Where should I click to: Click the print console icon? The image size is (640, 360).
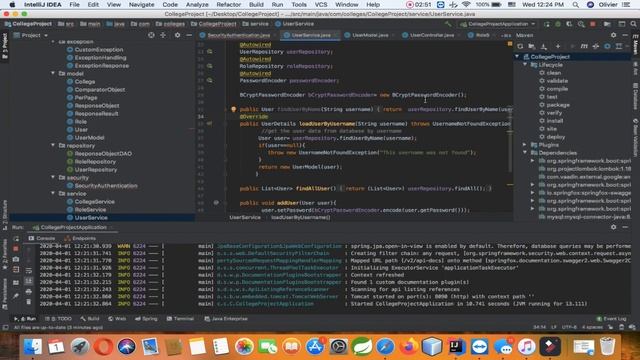[x=29, y=291]
